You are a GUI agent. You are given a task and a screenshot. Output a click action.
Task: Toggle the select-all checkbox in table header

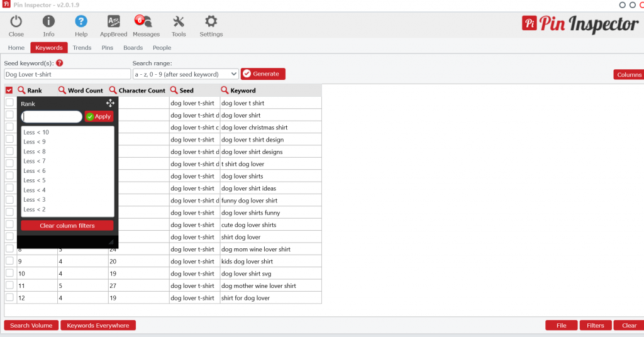pos(9,91)
